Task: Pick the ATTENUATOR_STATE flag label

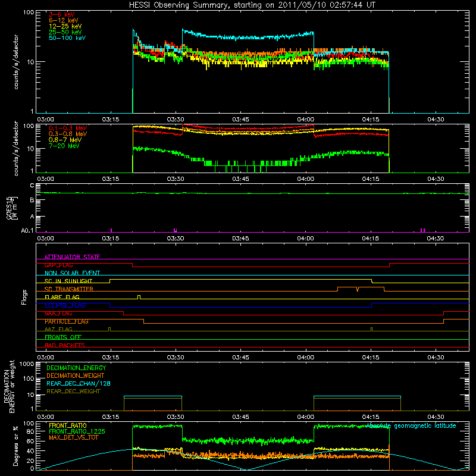Action: click(x=72, y=257)
